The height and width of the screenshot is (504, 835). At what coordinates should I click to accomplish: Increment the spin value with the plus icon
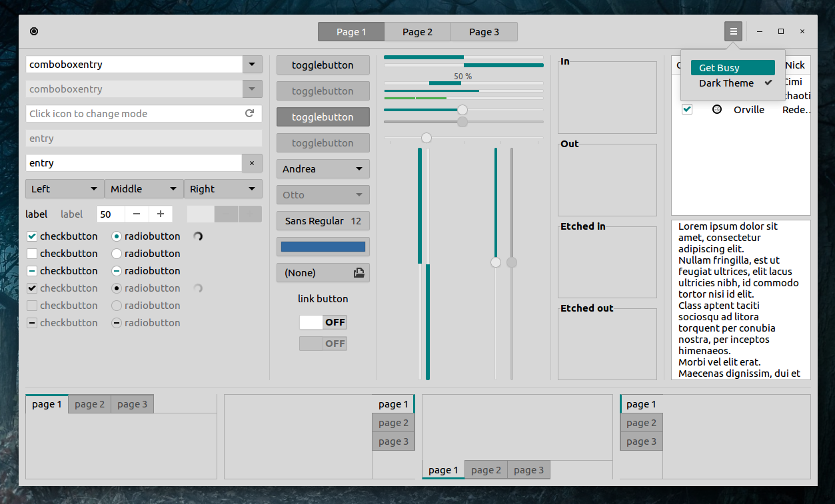[x=160, y=214]
